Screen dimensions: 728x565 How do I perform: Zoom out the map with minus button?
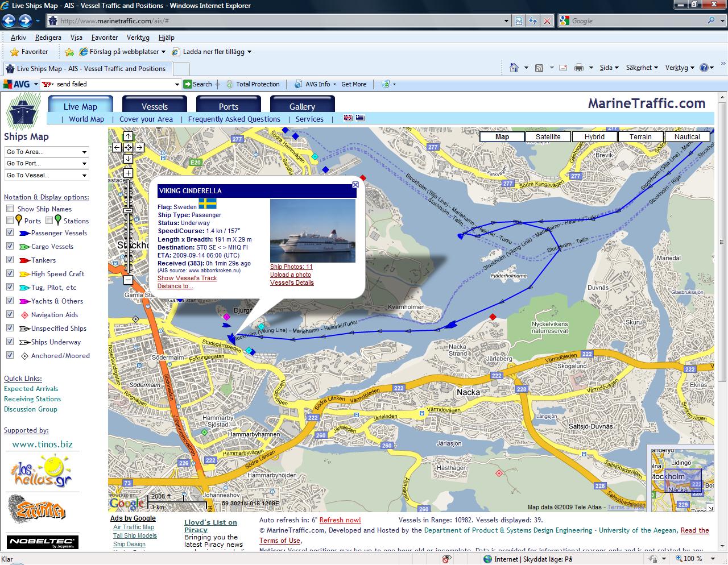click(128, 280)
